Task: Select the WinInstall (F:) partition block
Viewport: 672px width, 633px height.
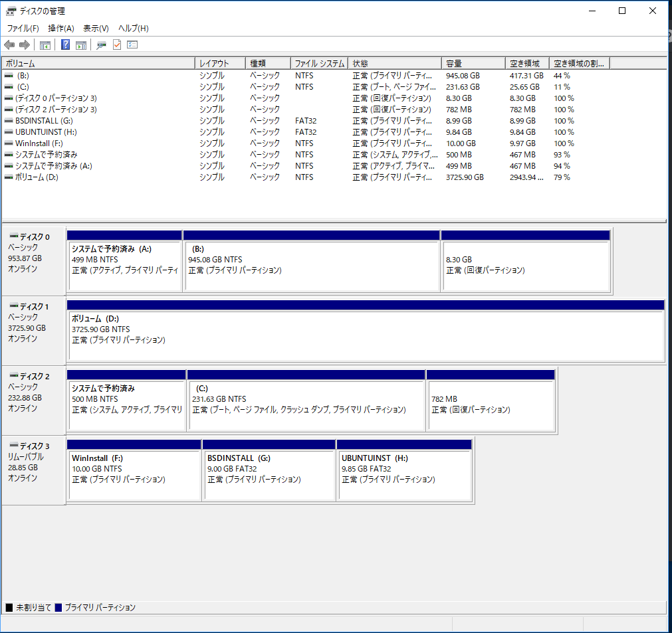Action: point(134,471)
